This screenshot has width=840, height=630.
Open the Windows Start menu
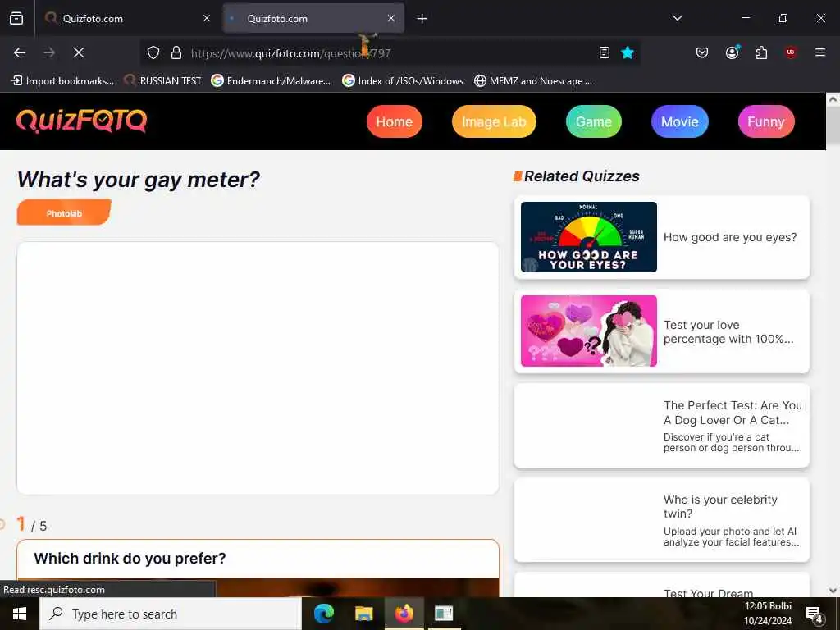[20, 614]
